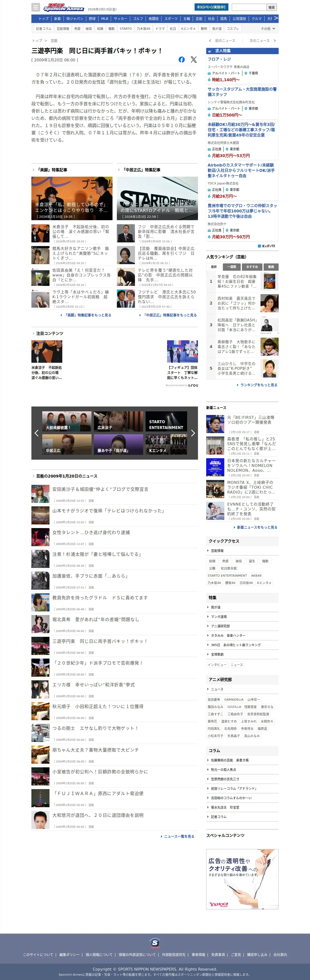Open the hamburger menu beside the logo
Screen dimensions: 310x980
(36, 7)
